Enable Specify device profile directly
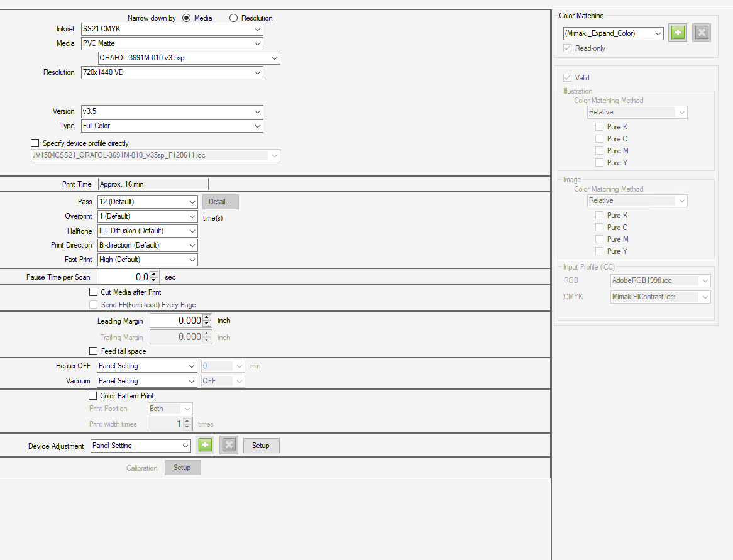The image size is (733, 560). (x=35, y=143)
